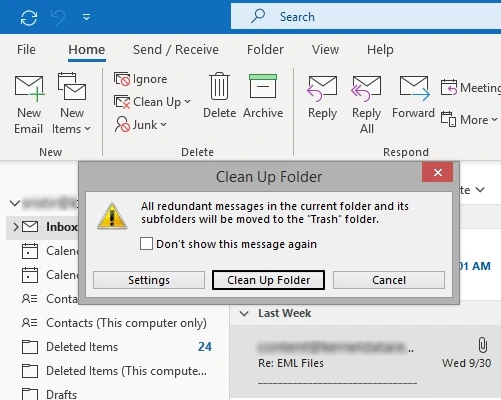501x400 pixels.
Task: Open the Help tab
Action: click(x=380, y=50)
